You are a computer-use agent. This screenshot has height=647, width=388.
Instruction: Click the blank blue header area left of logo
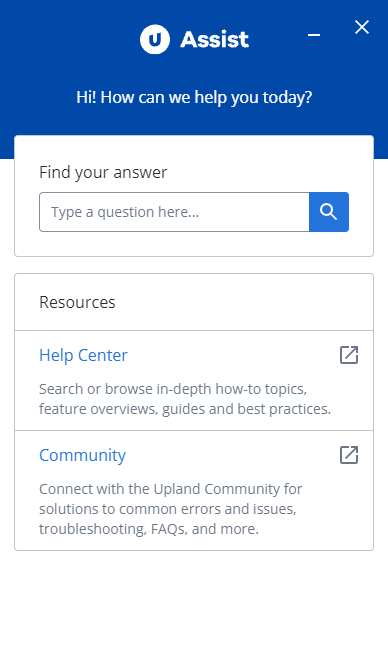click(66, 40)
